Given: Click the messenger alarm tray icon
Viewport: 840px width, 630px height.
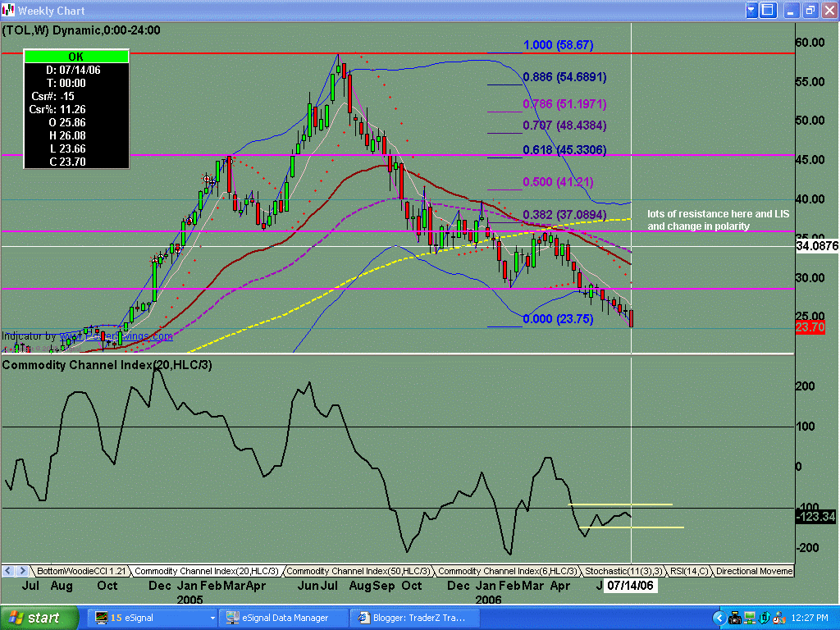Looking at the screenshot, I should point(779,619).
